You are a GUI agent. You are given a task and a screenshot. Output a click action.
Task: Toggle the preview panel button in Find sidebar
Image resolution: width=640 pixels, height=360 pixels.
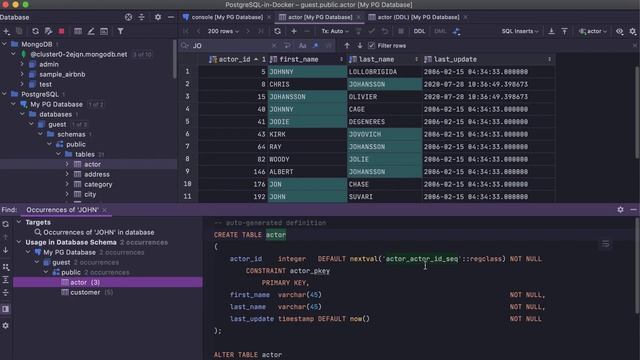tap(5, 309)
